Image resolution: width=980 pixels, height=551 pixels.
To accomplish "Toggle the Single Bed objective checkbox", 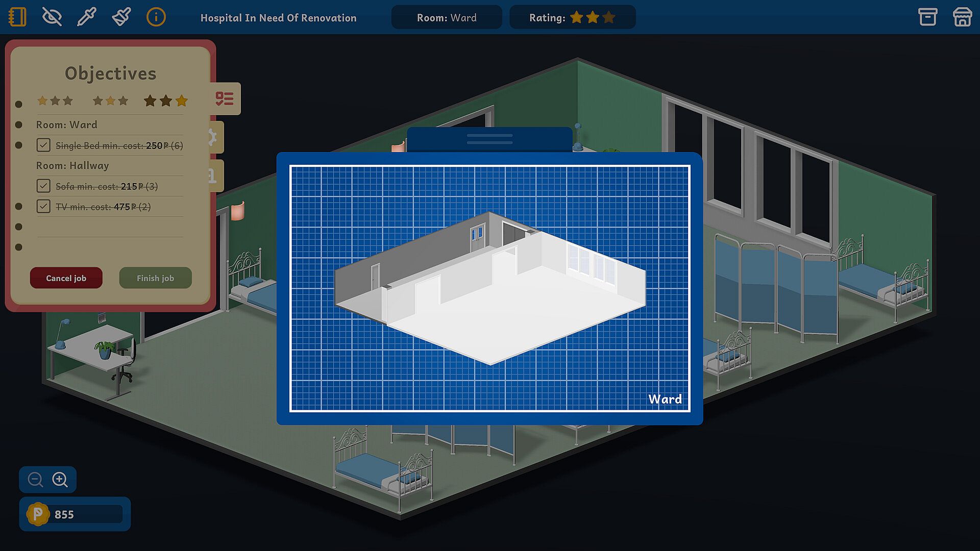I will click(x=43, y=145).
